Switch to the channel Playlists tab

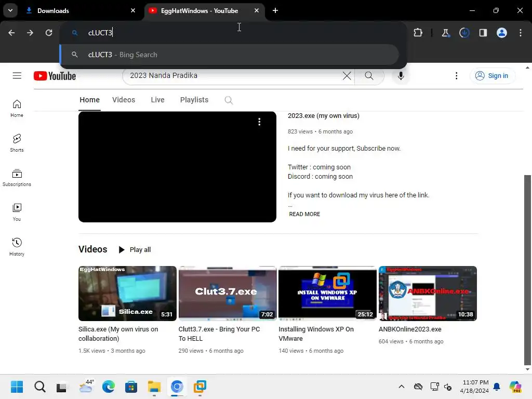click(194, 100)
